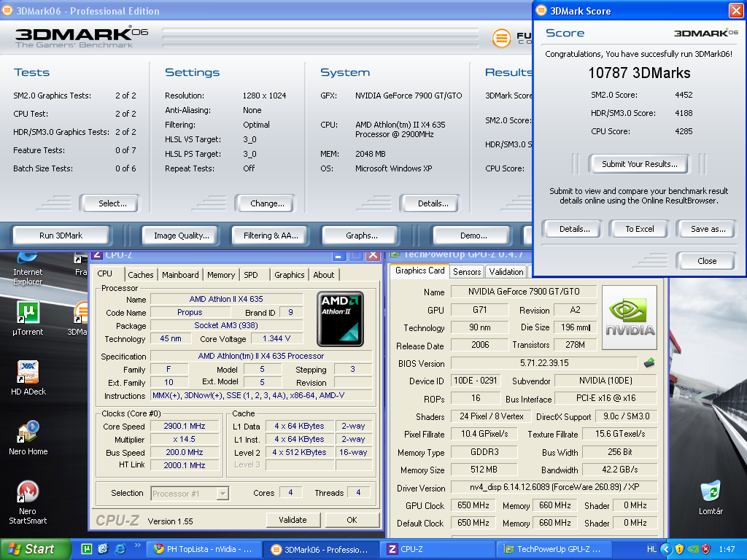Open the Processor #1 selection dropdown in CPU-Z

point(190,494)
